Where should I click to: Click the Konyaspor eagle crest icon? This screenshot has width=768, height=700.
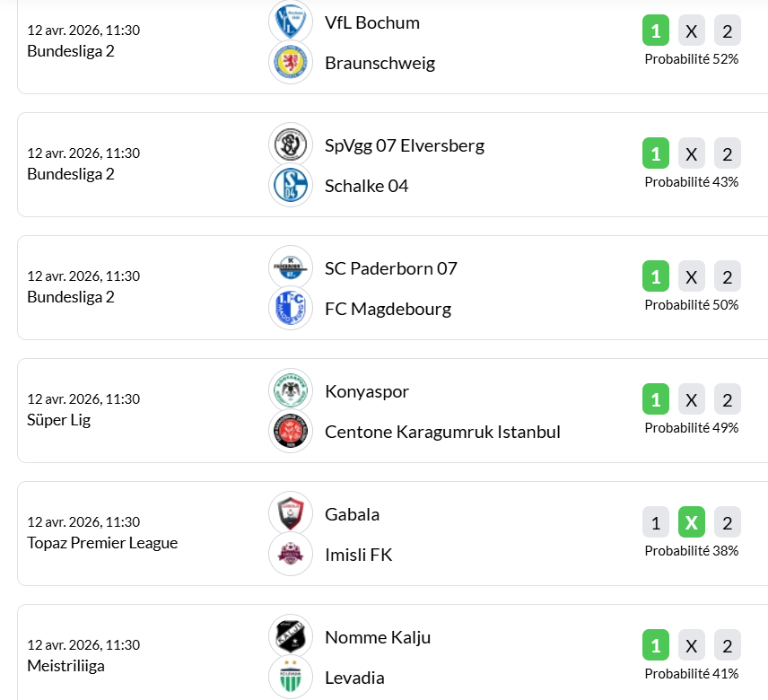coord(291,391)
